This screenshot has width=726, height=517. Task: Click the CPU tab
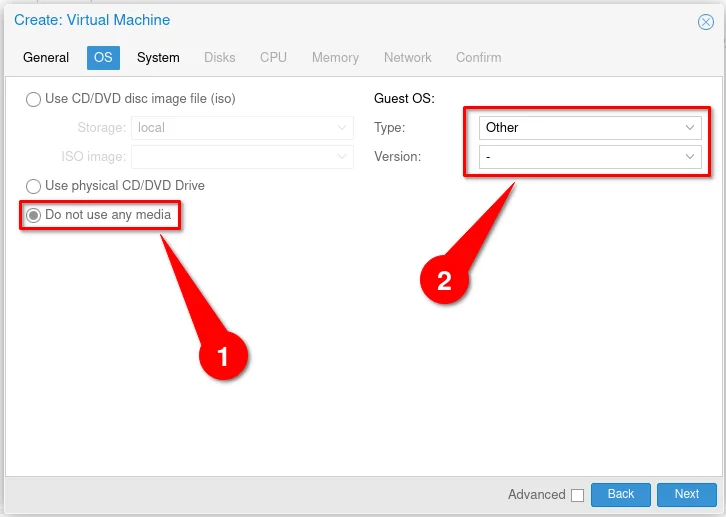273,57
